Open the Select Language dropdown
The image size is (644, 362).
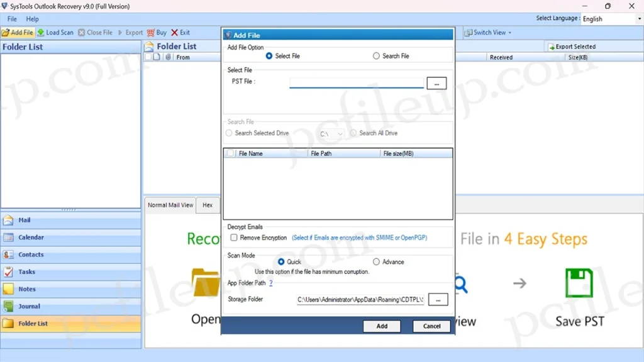611,19
